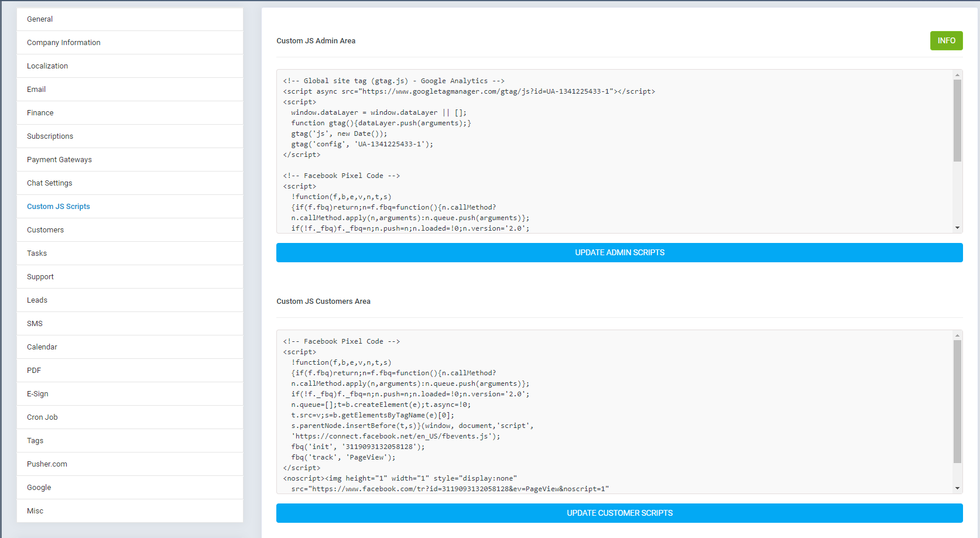Open Subscriptions settings
The image size is (980, 538).
(x=129, y=136)
